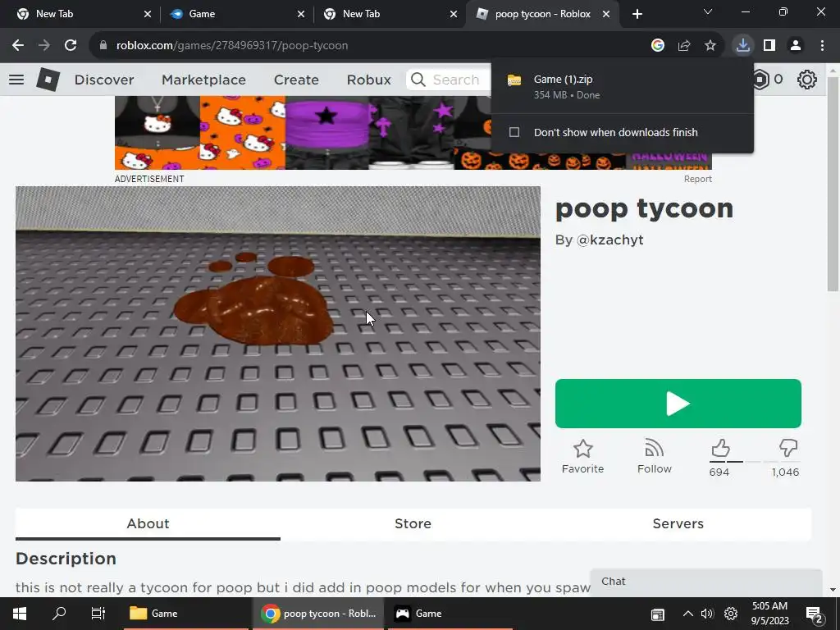
Task: Open Marketplace in the Roblox navbar
Action: pos(203,80)
